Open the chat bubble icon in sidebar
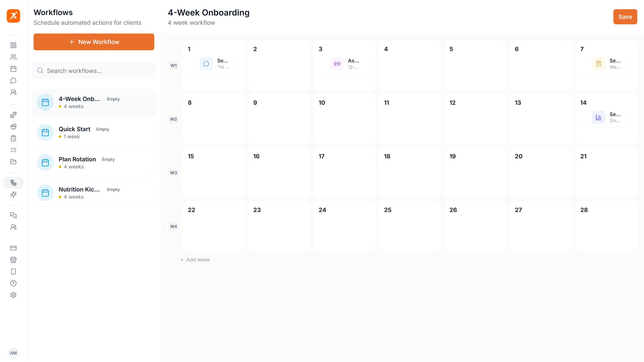 [13, 80]
